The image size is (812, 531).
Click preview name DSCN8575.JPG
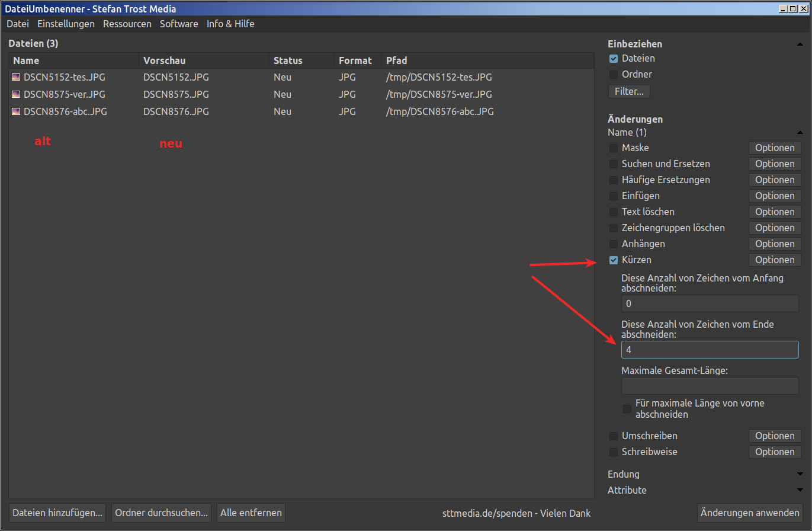click(x=176, y=94)
